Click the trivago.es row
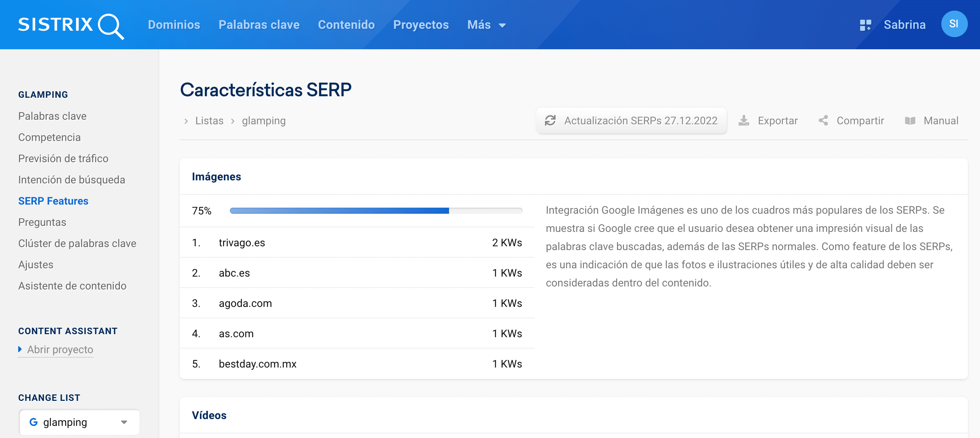 (357, 242)
